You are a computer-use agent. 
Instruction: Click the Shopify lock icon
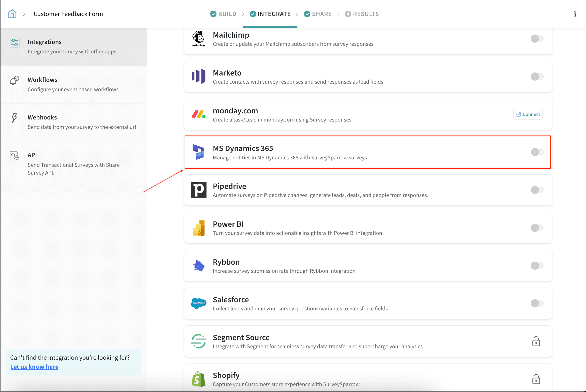(x=536, y=379)
